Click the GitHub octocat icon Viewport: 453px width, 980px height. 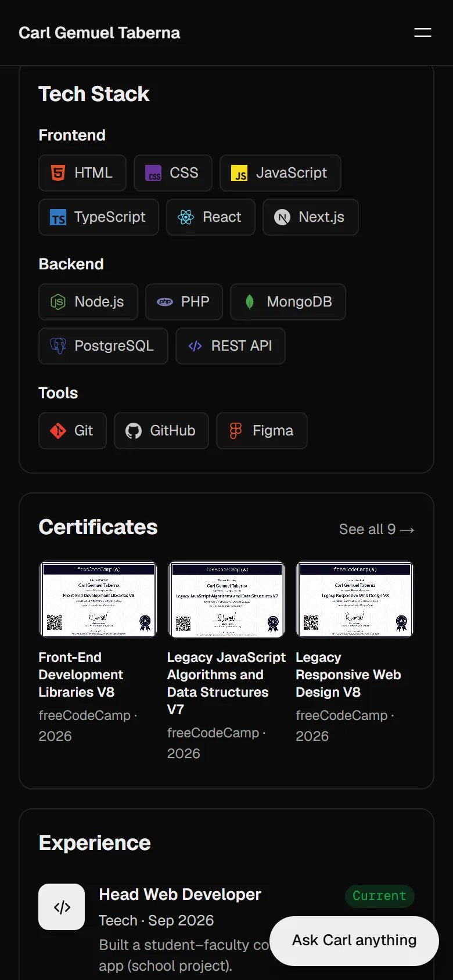(x=134, y=431)
